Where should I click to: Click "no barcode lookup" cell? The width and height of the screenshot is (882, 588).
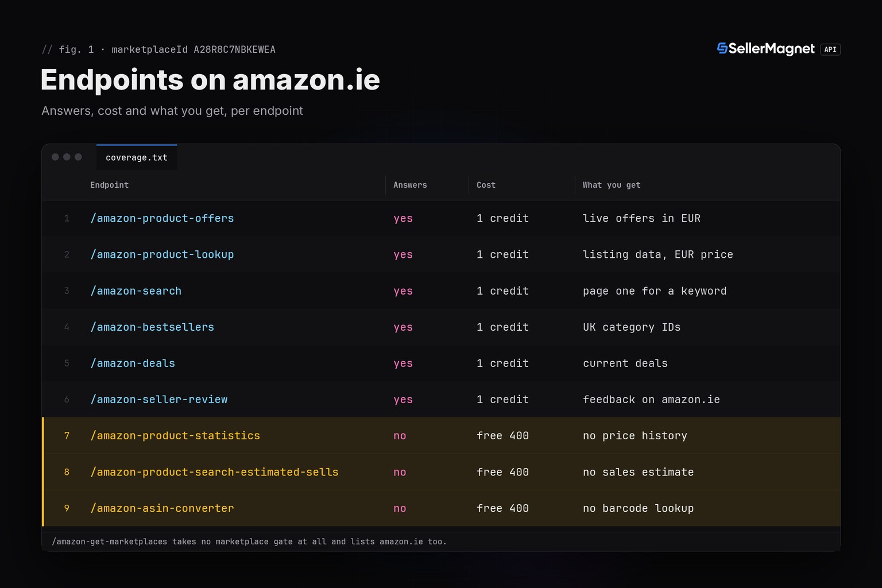tap(639, 508)
